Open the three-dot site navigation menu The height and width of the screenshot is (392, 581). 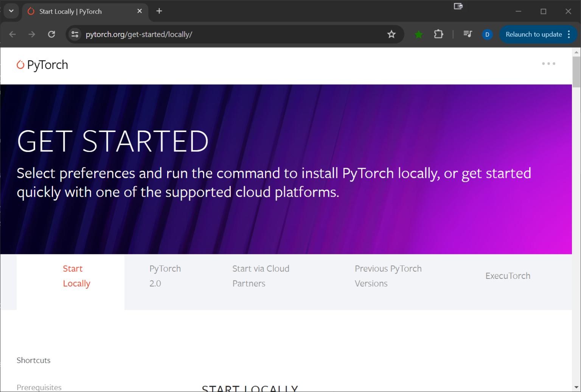[548, 64]
